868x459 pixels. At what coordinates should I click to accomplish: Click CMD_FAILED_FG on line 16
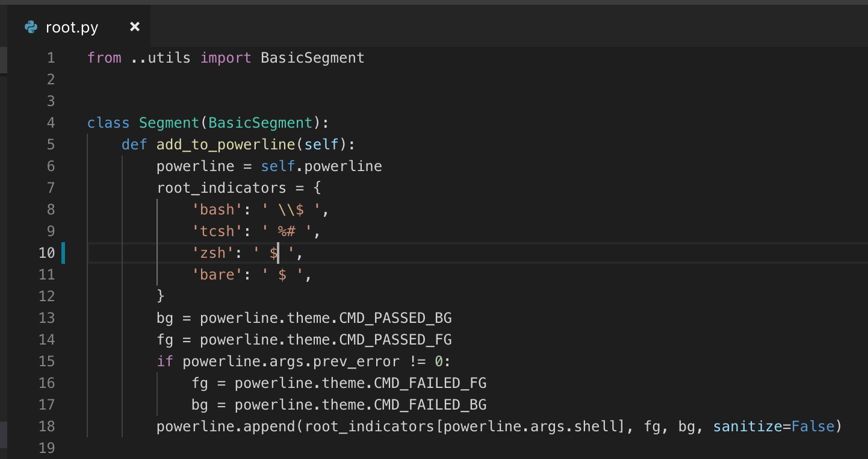[430, 382]
